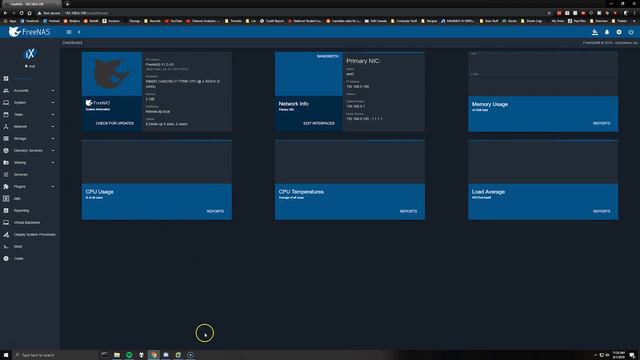Open the notifications bell
Screen dimensions: 640x360
pyautogui.click(x=607, y=32)
